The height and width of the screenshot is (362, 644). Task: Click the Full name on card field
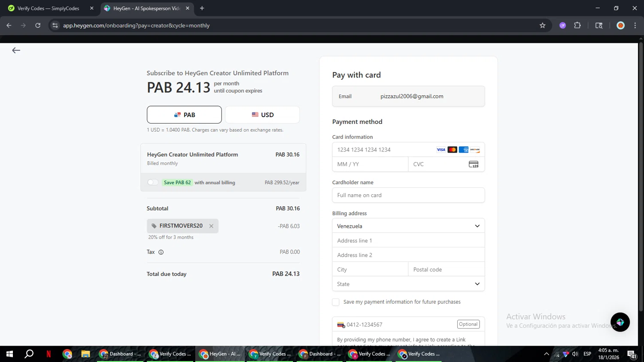(x=408, y=195)
